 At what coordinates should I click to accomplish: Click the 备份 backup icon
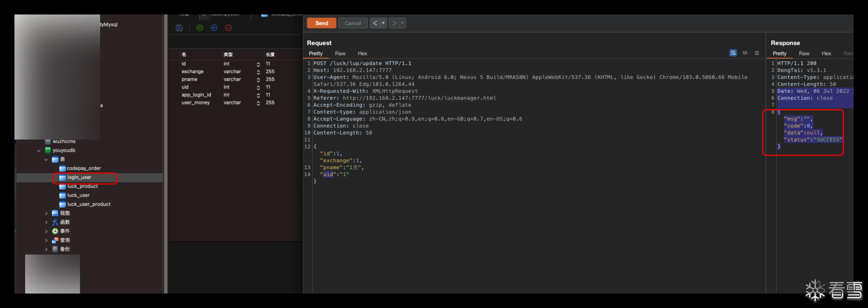[x=55, y=249]
